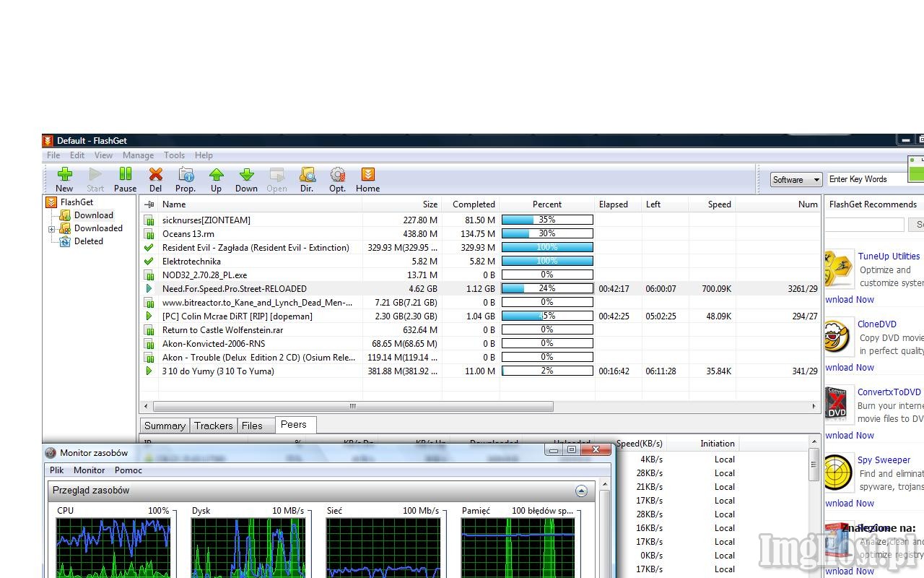Switch to the Summary tab
Viewport: 924px width, 578px height.
pyautogui.click(x=165, y=426)
